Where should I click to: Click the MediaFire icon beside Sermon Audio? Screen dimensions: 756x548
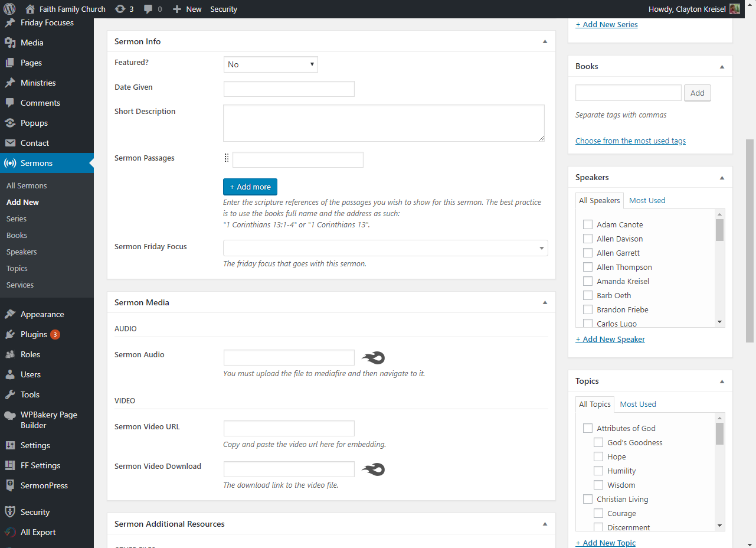[373, 357]
